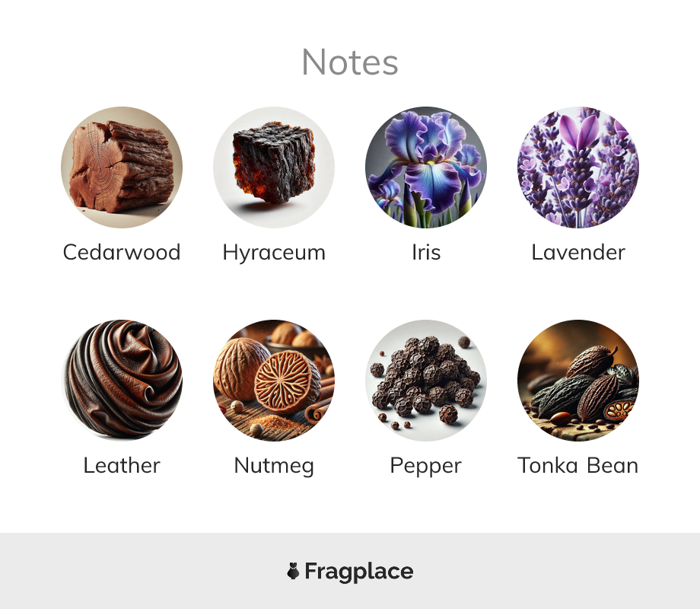Click the Leather swirl image
This screenshot has width=700, height=609.
point(122,380)
